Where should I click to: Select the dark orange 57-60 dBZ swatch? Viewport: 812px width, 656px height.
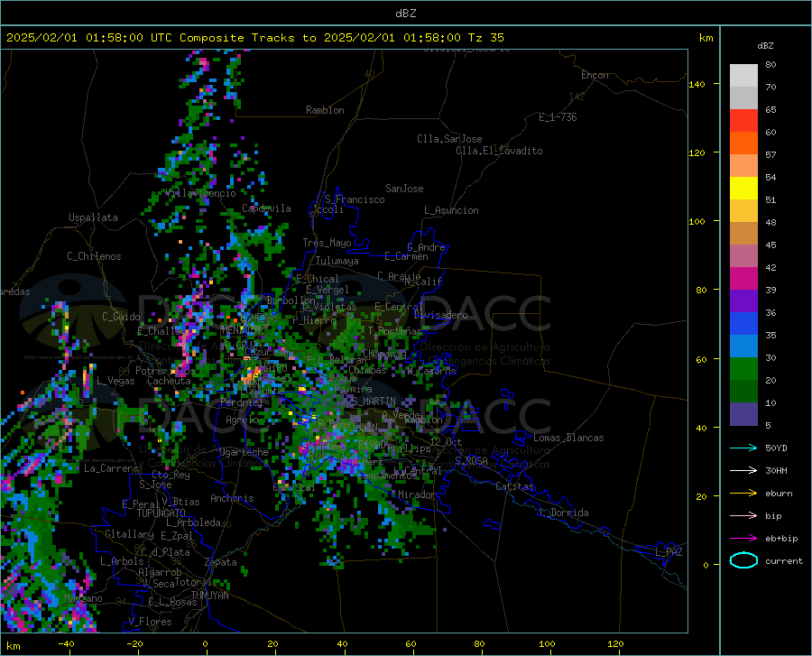pos(743,143)
